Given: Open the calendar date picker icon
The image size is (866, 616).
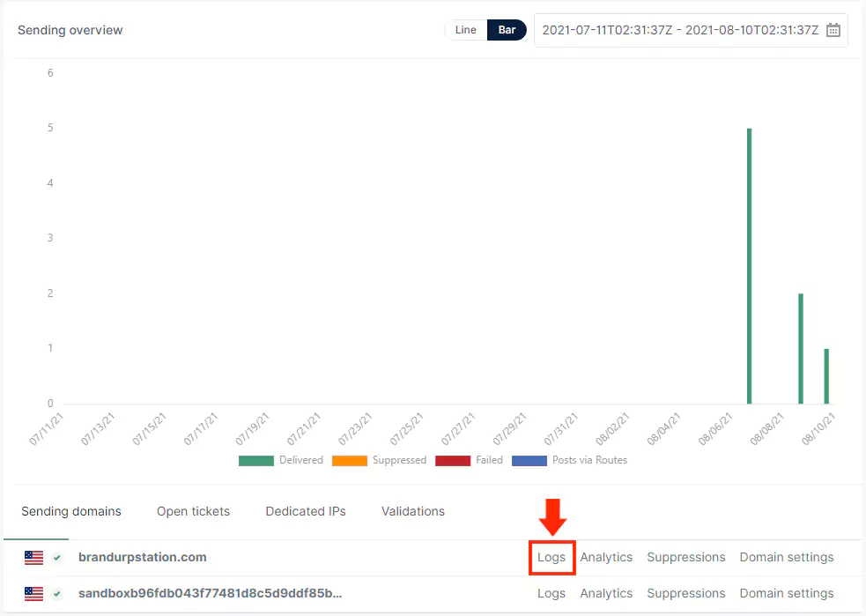Looking at the screenshot, I should point(833,30).
